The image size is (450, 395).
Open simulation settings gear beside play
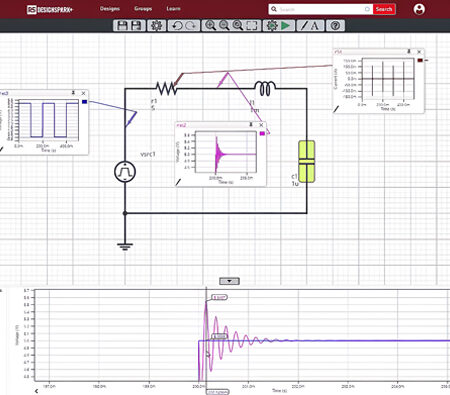[272, 26]
